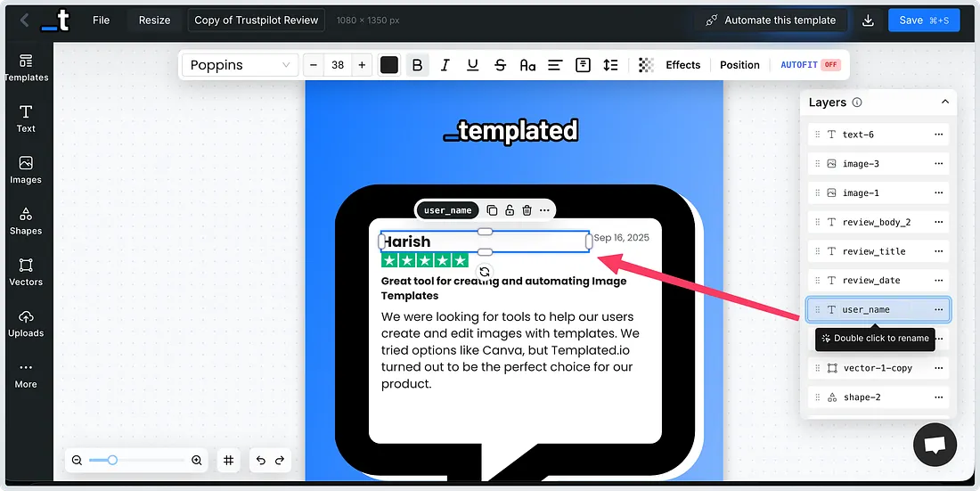Open options menu for image-3 layer
Screen dimensions: 980x491
[x=939, y=164]
